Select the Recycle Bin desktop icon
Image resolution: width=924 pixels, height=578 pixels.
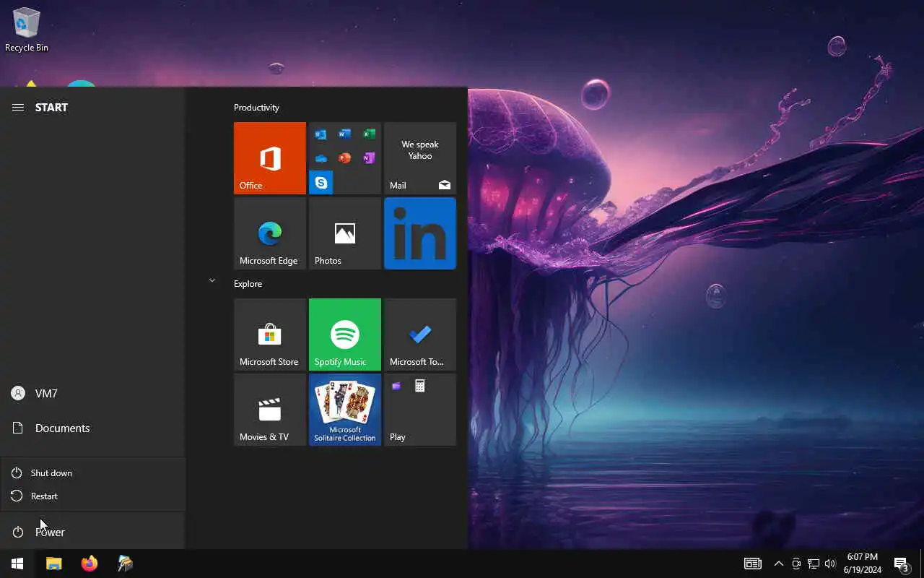click(27, 30)
